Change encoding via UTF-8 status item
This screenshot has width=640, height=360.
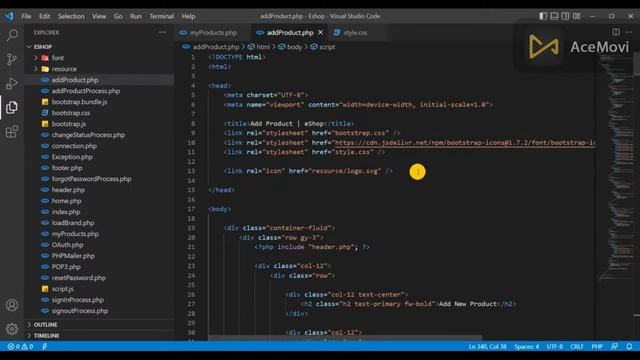pyautogui.click(x=554, y=347)
